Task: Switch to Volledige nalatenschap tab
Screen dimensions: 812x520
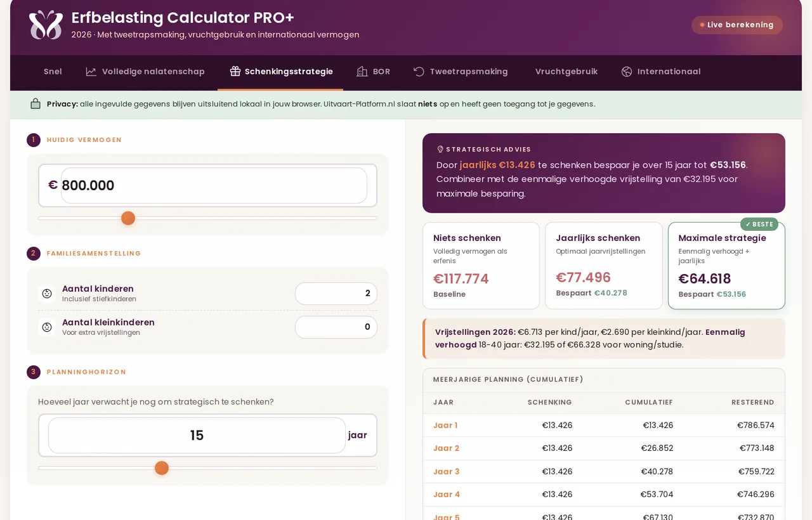Action: (145, 72)
